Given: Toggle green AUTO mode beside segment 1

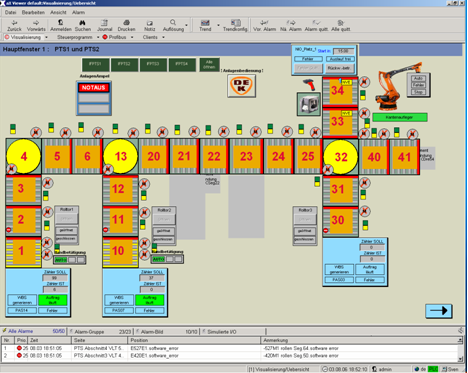Looking at the screenshot, I should click(61, 260).
